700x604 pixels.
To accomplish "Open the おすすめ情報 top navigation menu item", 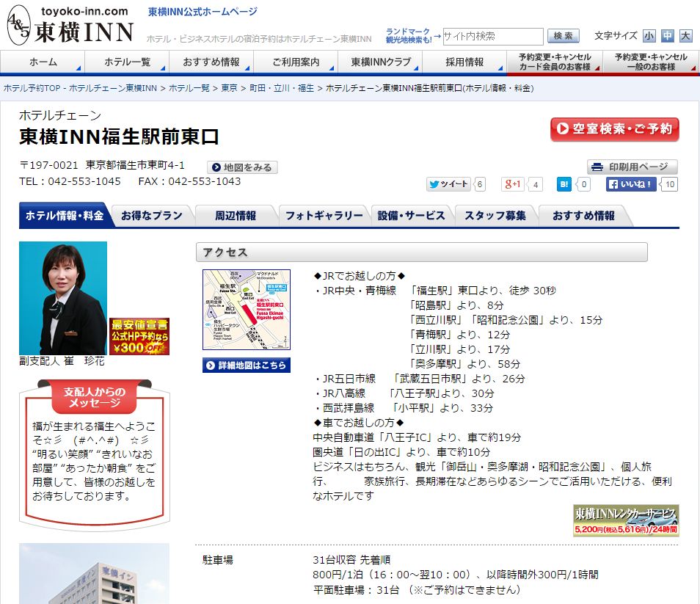I will [211, 62].
